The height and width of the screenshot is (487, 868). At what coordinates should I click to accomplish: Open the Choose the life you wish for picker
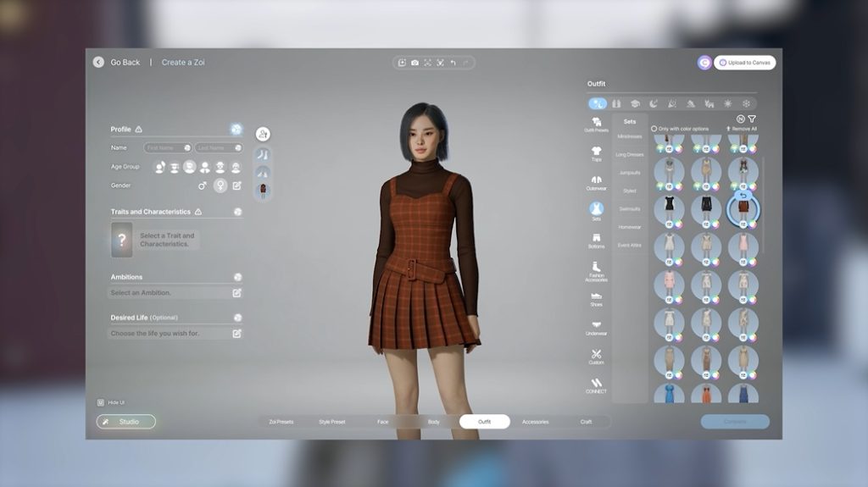coord(175,333)
